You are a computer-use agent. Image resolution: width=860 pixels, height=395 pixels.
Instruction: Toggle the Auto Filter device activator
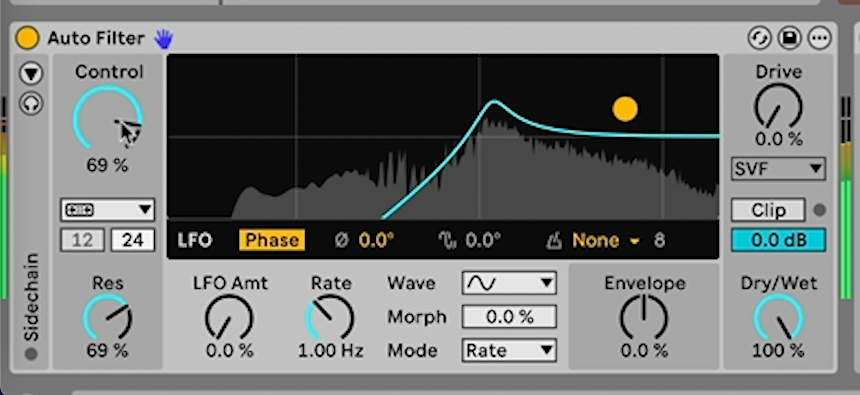click(27, 38)
